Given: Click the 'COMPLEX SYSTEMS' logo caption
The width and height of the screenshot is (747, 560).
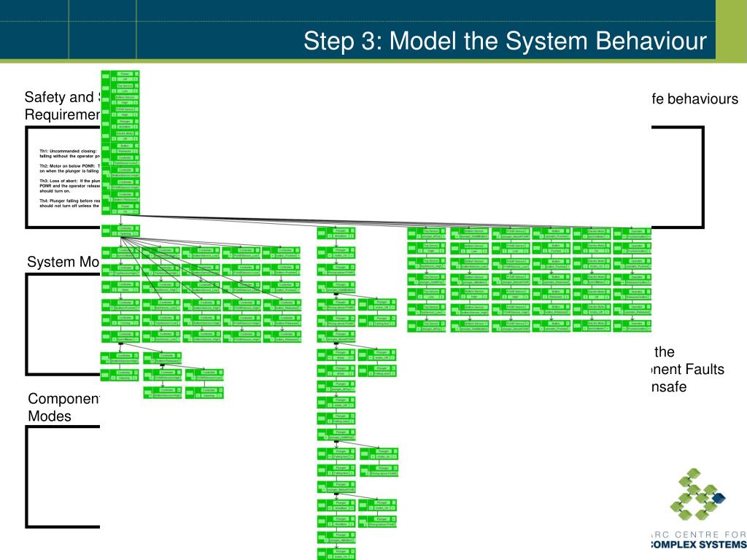Looking at the screenshot, I should pyautogui.click(x=698, y=544).
